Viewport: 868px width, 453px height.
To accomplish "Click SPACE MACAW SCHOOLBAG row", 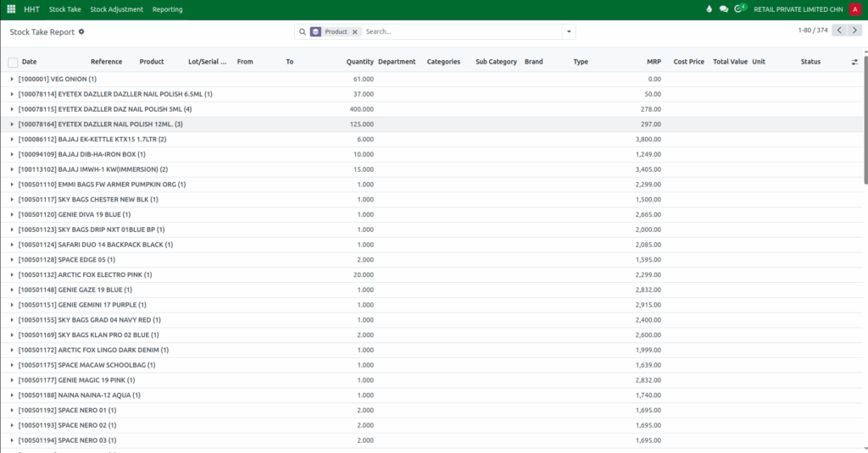I will click(431, 365).
